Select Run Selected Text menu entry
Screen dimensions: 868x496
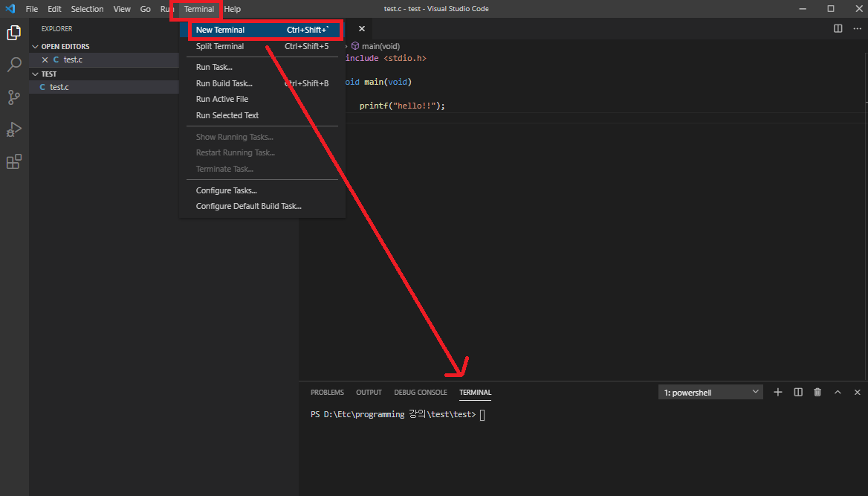(262, 115)
